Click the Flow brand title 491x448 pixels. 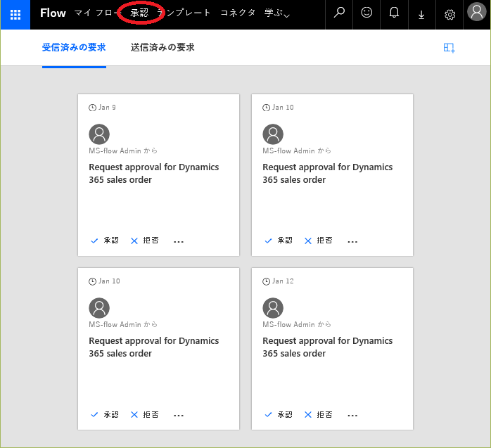53,13
